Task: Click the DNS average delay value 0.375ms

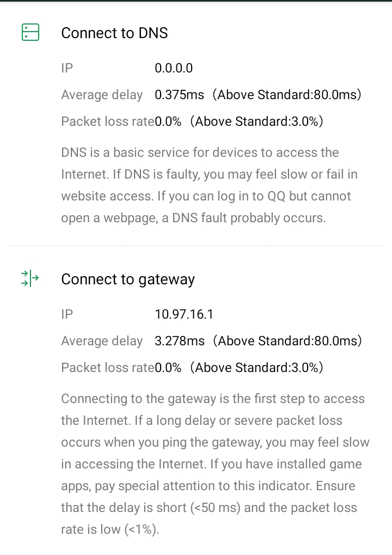Action: click(x=179, y=95)
